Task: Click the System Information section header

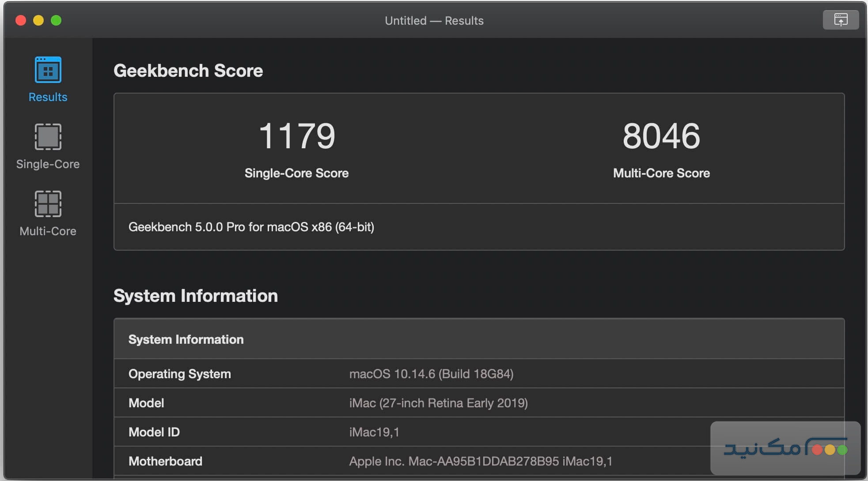Action: (x=186, y=339)
